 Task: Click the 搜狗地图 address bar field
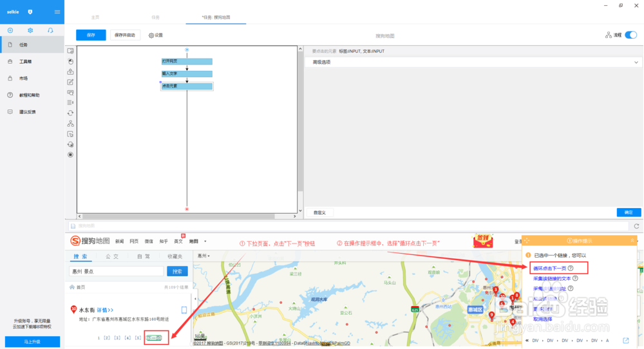(348, 226)
